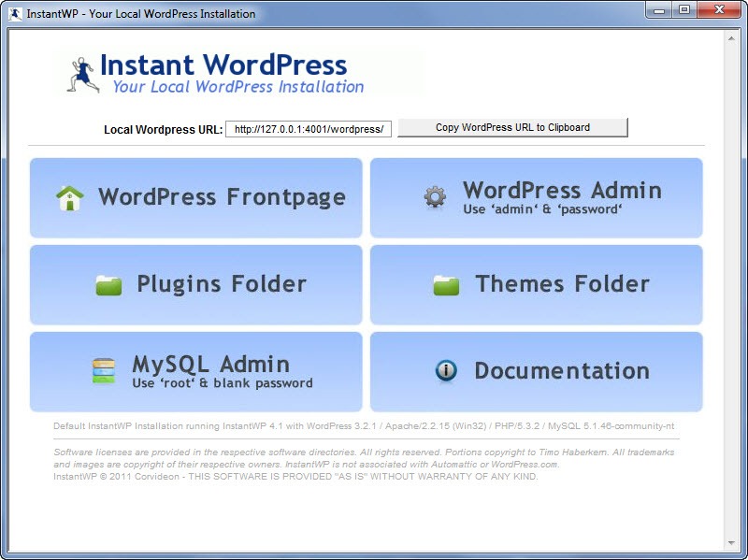Screen dimensions: 748x560
Task: Open the WordPress Admin panel
Action: (x=536, y=198)
